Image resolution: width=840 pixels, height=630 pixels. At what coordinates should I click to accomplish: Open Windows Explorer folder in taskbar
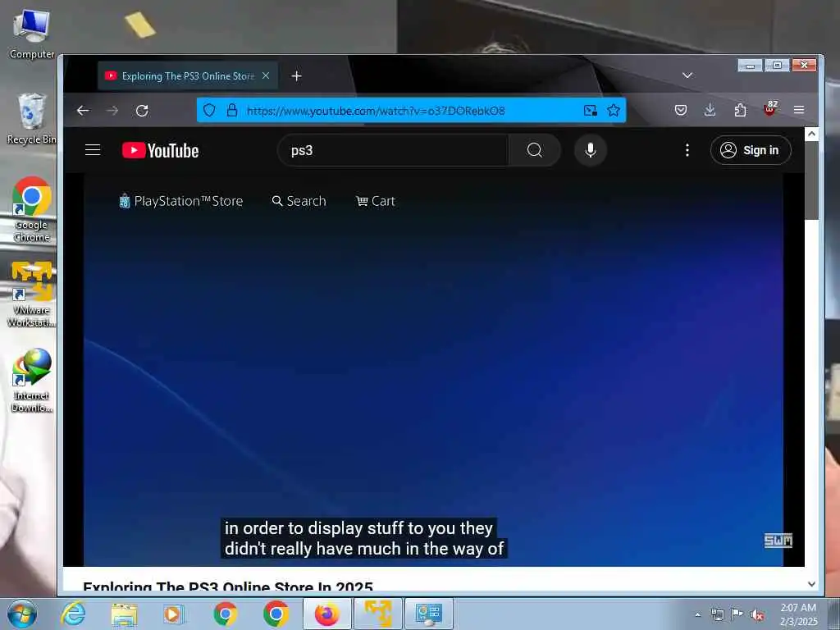click(124, 614)
